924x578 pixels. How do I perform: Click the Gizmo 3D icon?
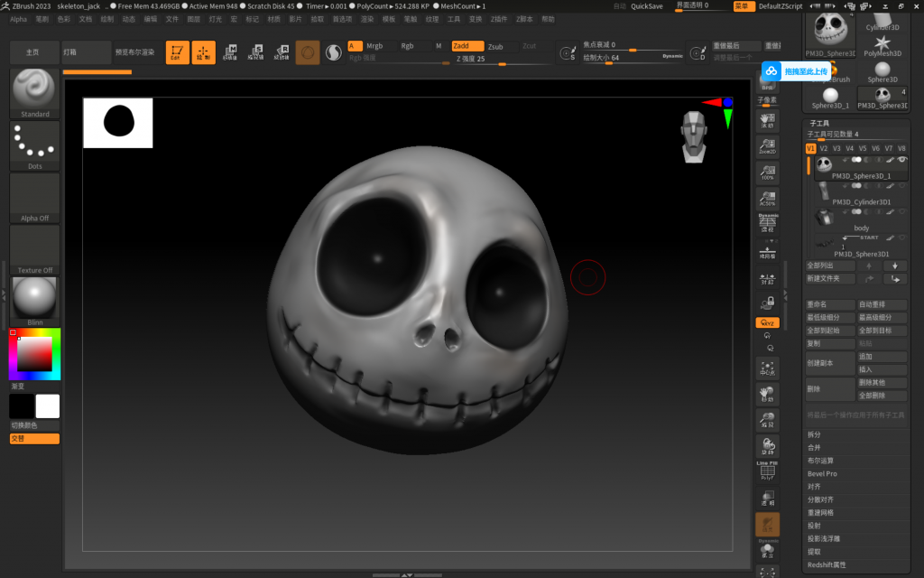308,52
